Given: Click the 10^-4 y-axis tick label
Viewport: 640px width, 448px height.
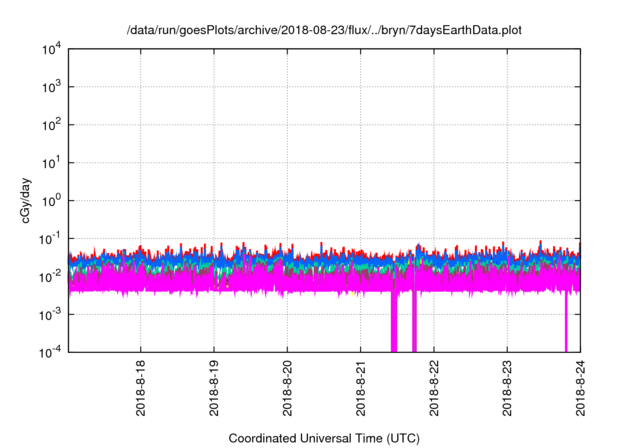Looking at the screenshot, I should point(50,352).
